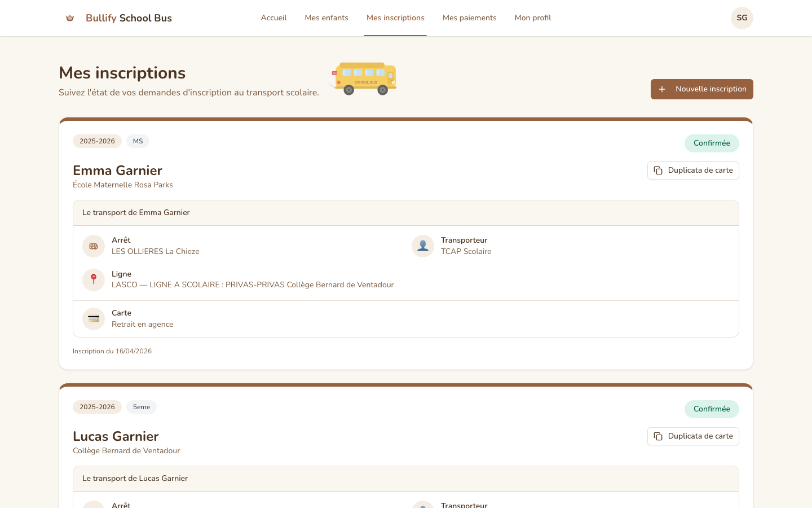
Task: Click the copy icon in Emma's Duplicata button
Action: point(658,170)
